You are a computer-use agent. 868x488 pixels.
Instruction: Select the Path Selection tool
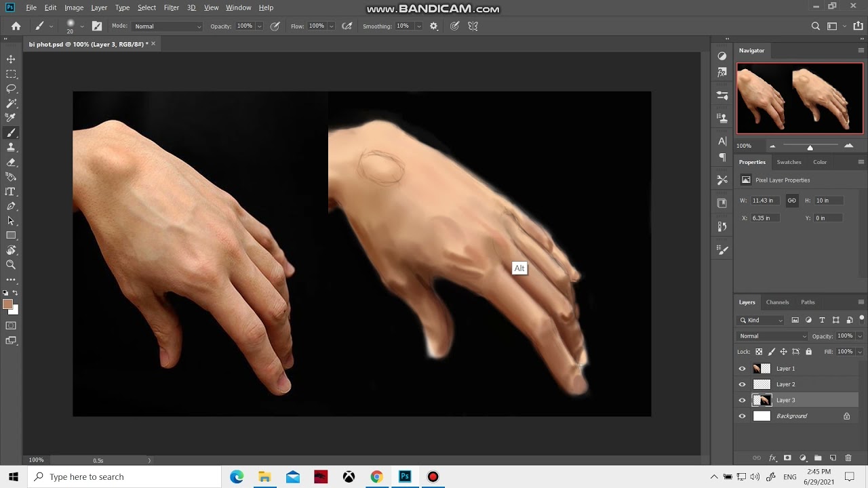pos(11,221)
